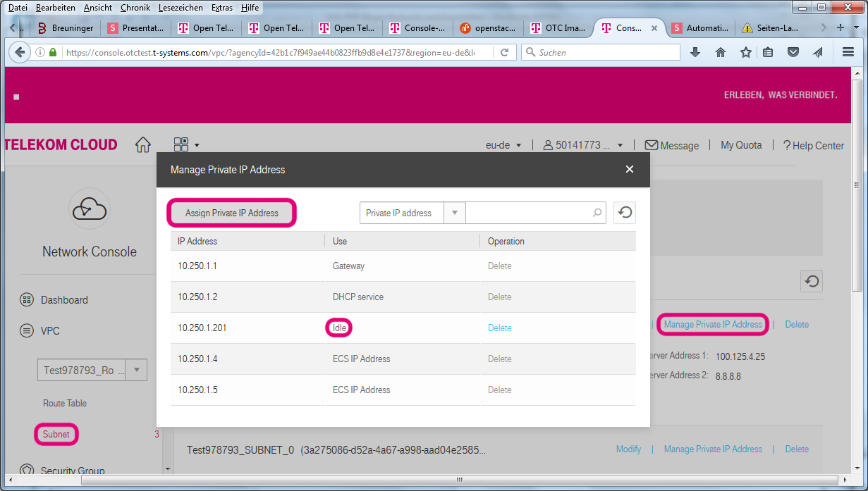Open the Firefox hamburger menu
868x491 pixels.
tap(848, 52)
